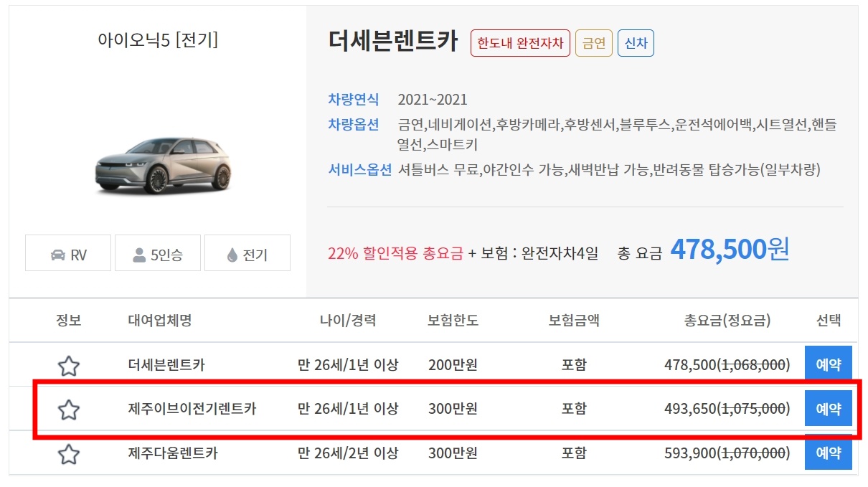
Task: Click the 금연 (no smoking) badge
Action: click(593, 43)
